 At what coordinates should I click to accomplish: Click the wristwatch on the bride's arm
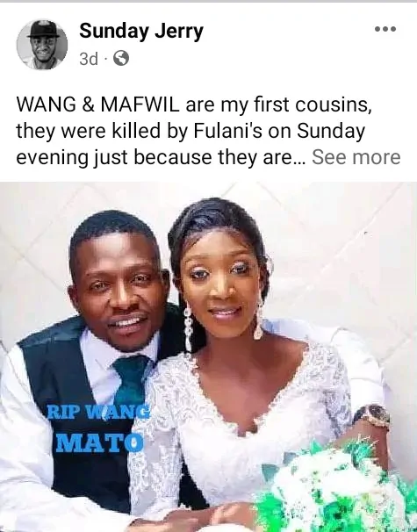[x=372, y=416]
